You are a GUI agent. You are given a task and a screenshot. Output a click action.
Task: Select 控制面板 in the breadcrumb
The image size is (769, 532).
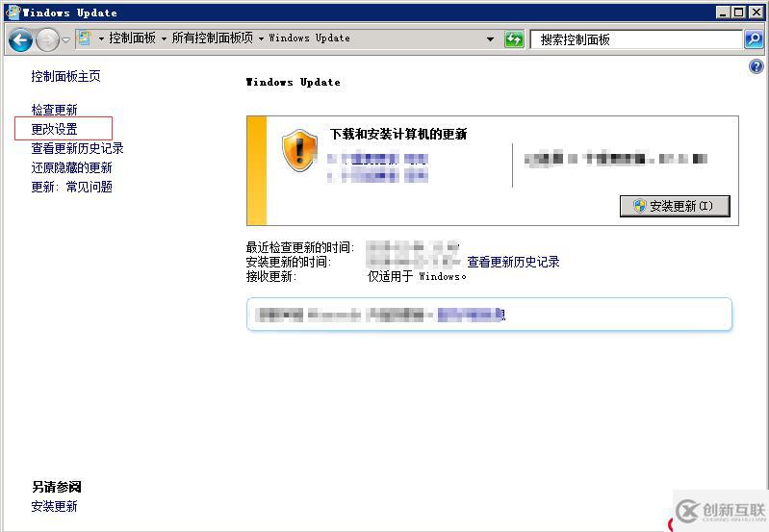coord(132,38)
